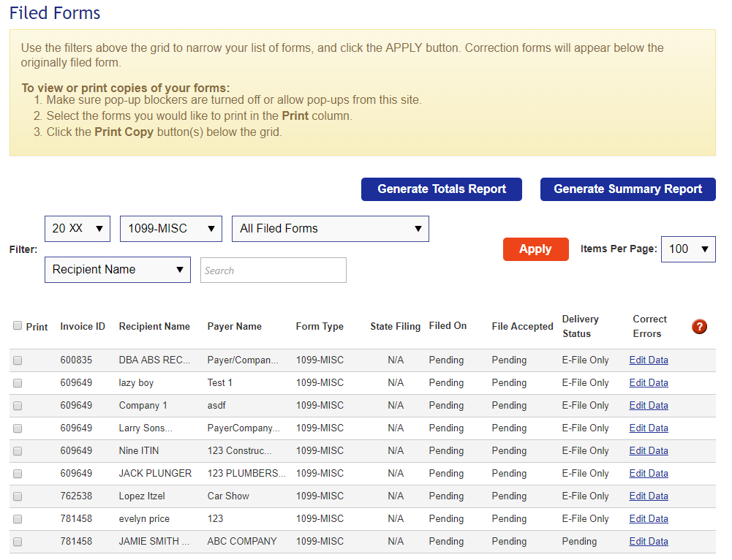Select invoice ID 600835 cell
732x560 pixels.
[x=76, y=360]
